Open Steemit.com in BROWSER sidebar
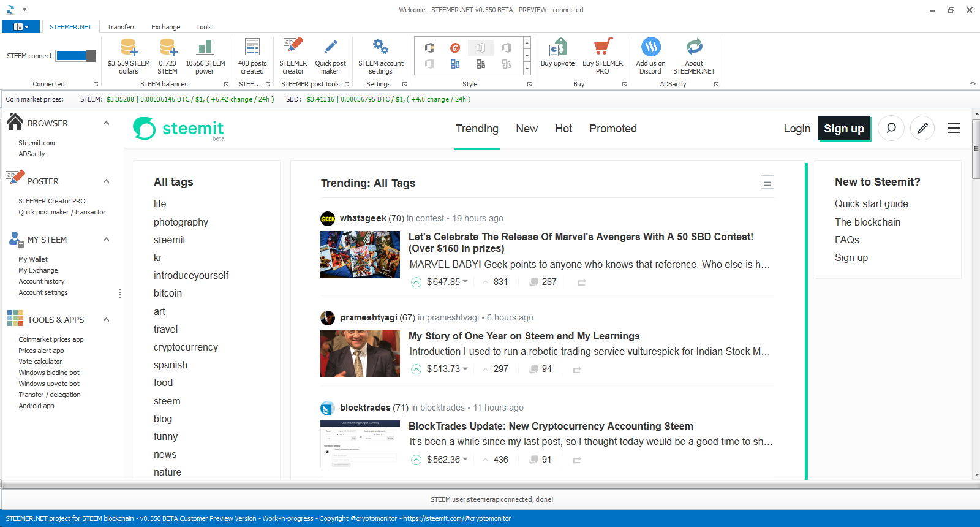This screenshot has width=980, height=527. click(37, 143)
